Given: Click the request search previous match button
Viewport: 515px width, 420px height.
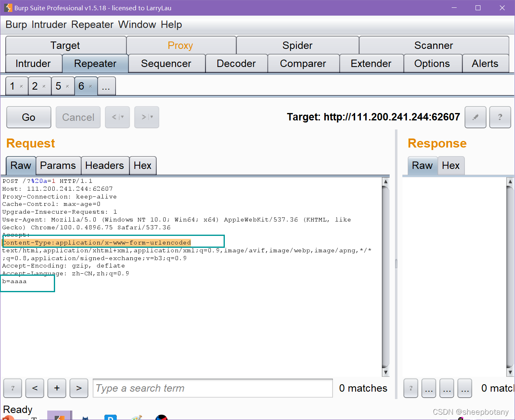Looking at the screenshot, I should (x=35, y=388).
